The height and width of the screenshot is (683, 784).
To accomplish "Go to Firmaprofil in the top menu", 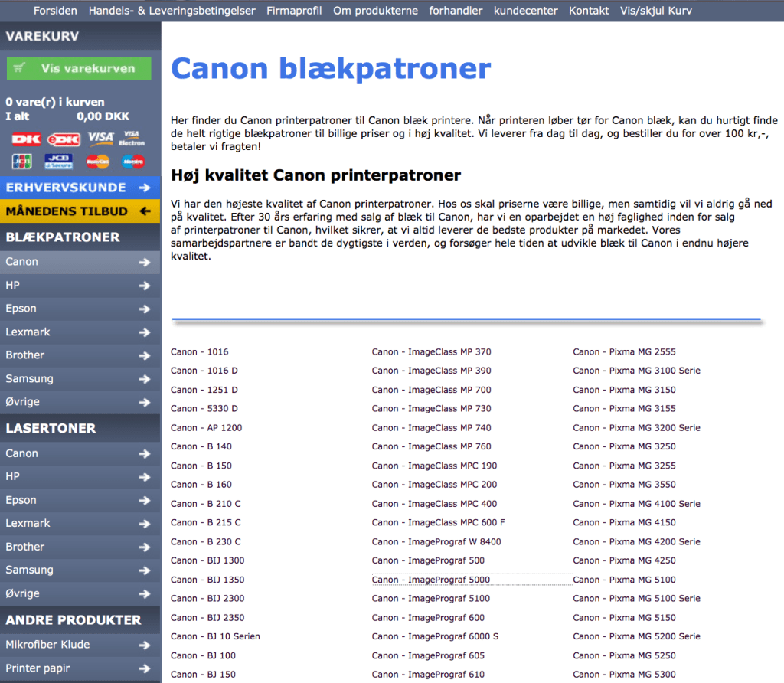I will [x=294, y=11].
